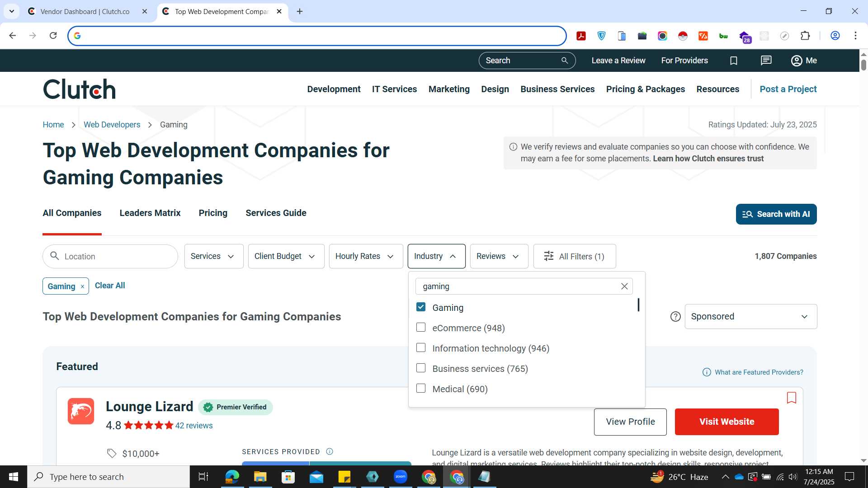Open Leave a Review link
The height and width of the screenshot is (488, 868).
(618, 61)
